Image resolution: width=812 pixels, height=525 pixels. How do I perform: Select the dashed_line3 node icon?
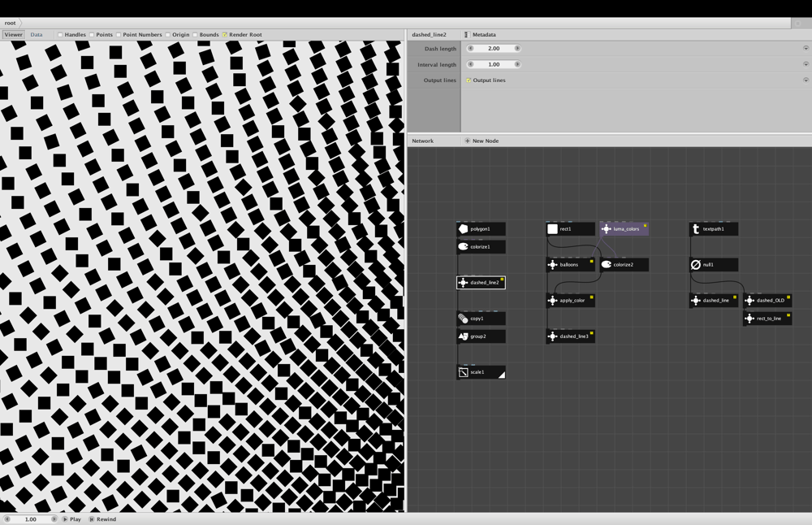point(552,336)
